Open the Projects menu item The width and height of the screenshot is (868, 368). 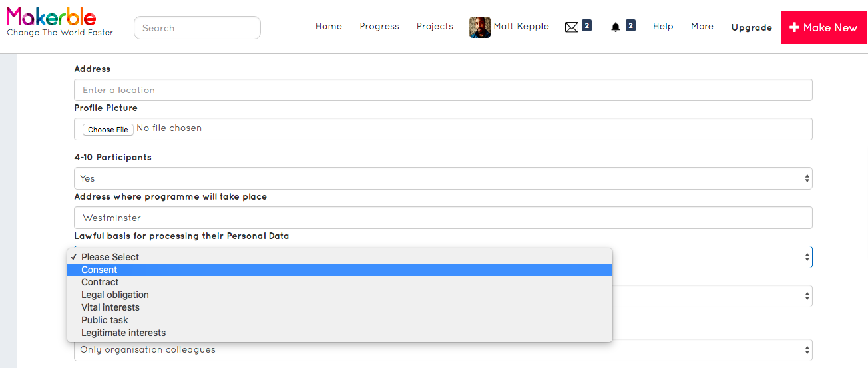pyautogui.click(x=435, y=27)
